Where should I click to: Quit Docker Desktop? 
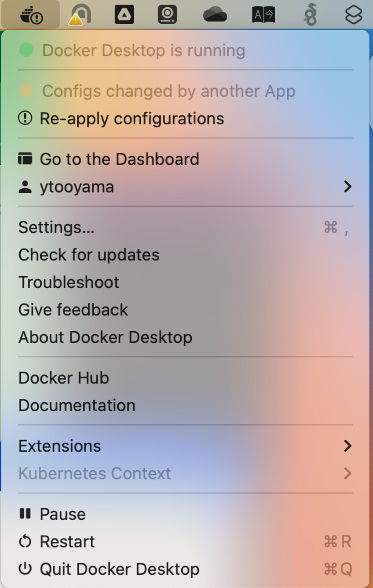119,569
